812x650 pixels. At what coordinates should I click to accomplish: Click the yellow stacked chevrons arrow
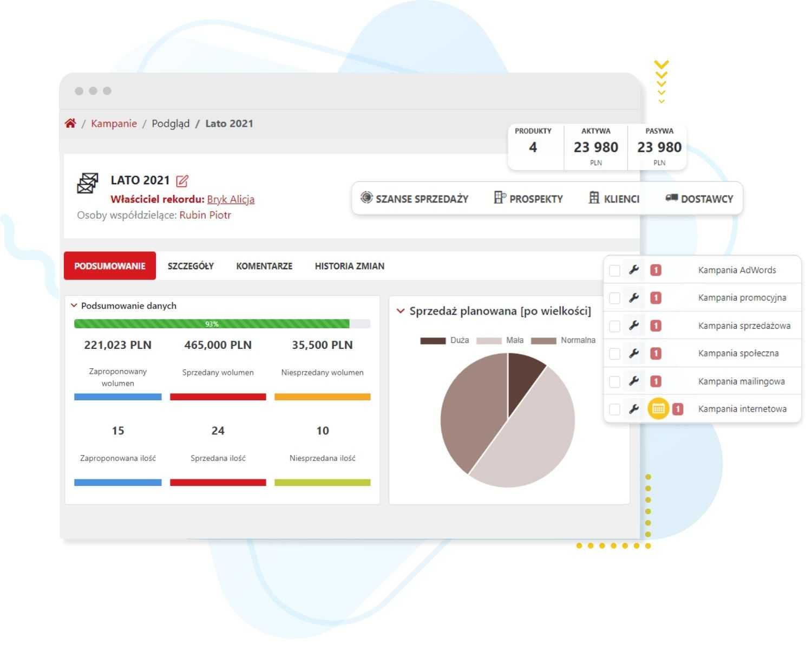click(x=661, y=81)
